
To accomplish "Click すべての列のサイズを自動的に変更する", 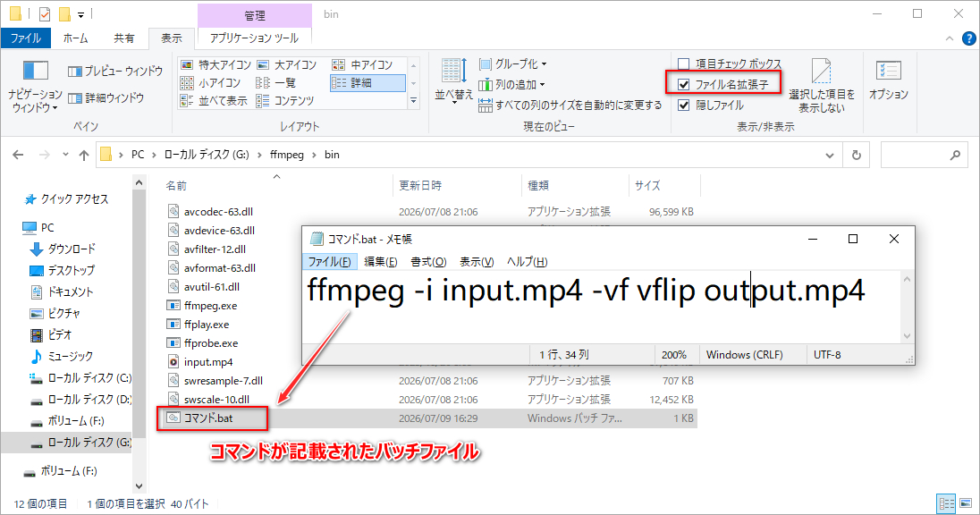I will pos(570,105).
